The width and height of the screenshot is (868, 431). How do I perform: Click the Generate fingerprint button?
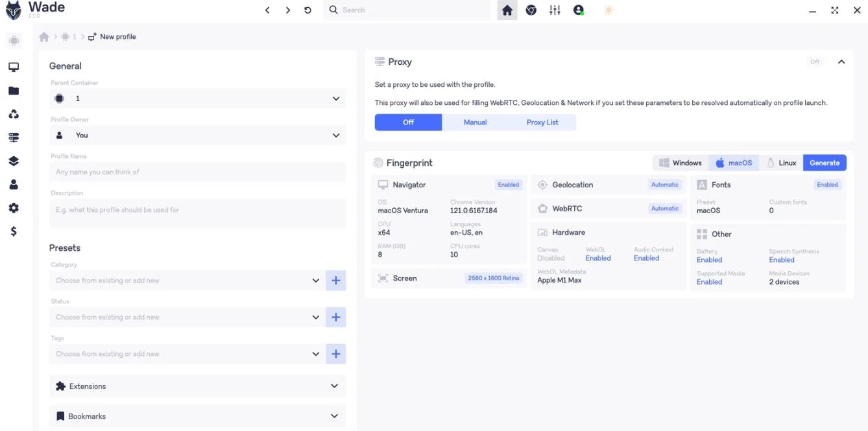(825, 163)
